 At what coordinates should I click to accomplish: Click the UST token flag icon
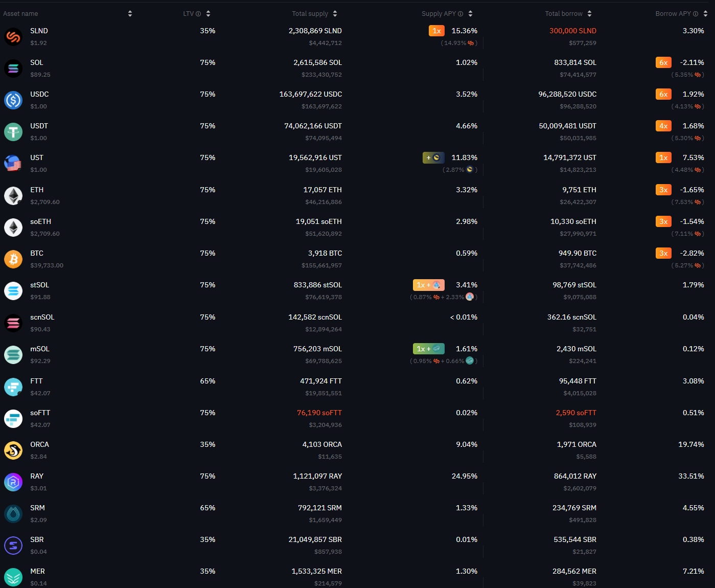pyautogui.click(x=13, y=164)
